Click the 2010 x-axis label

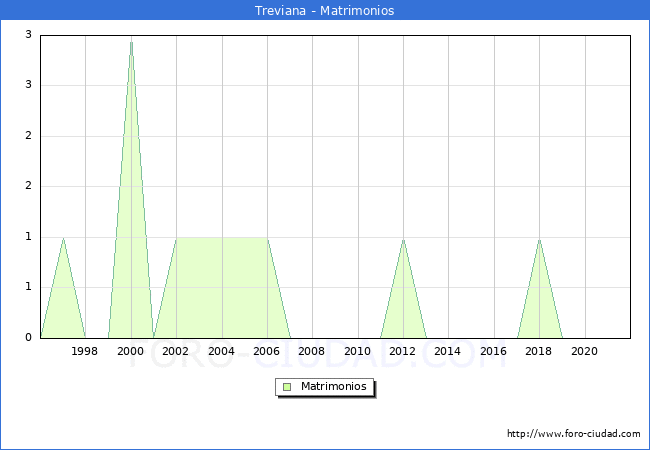[358, 351]
